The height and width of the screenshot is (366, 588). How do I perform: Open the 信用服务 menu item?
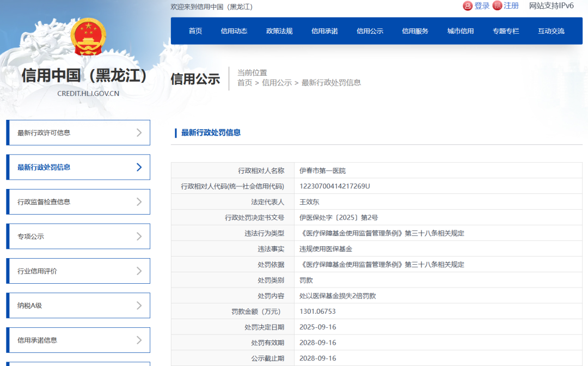coord(415,30)
